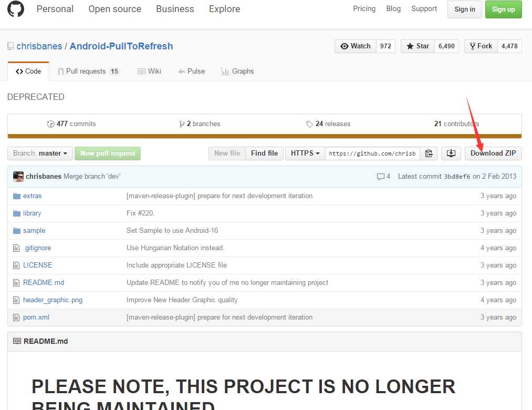Click the header_graphic.png file icon
This screenshot has height=410, width=532.
coord(16,300)
